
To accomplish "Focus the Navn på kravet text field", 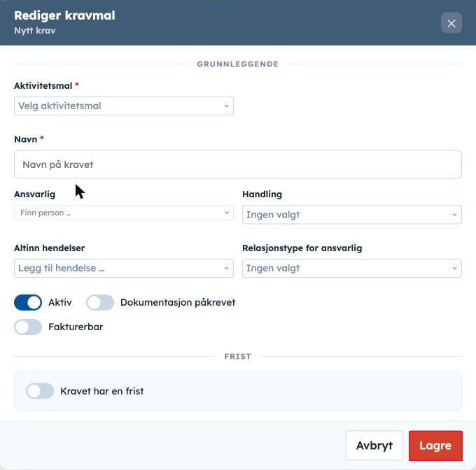I will pyautogui.click(x=238, y=164).
